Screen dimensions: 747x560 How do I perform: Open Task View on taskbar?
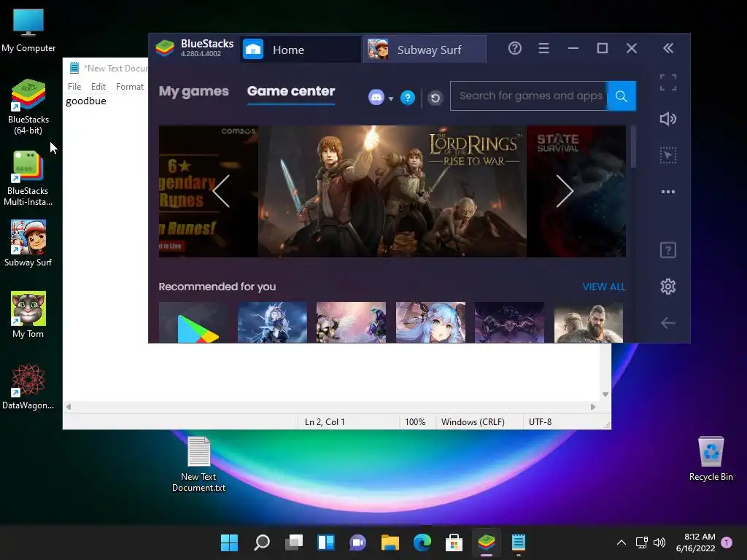294,542
